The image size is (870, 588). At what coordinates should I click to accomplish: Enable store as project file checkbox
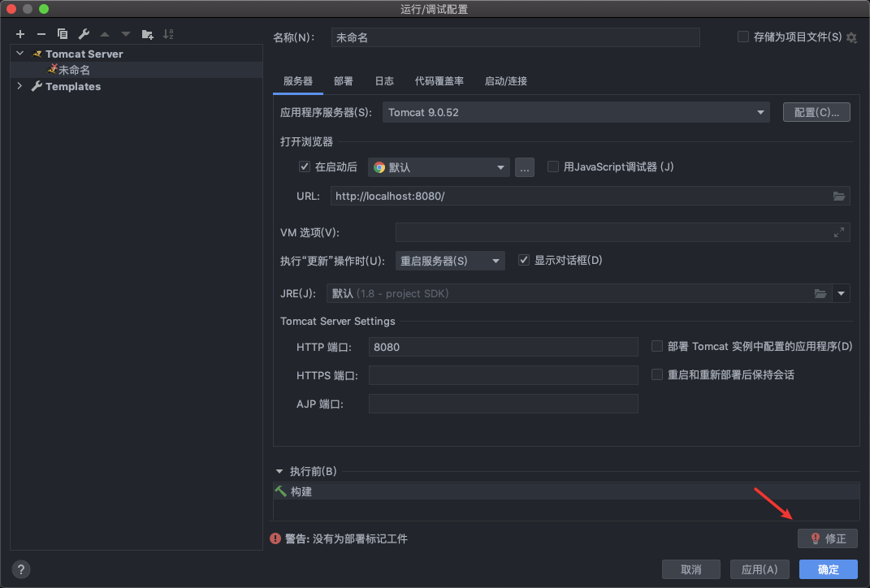(x=743, y=37)
